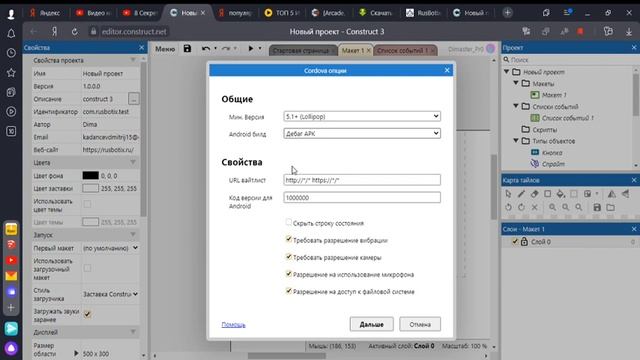640x360 pixels.
Task: Undo the last action in toolbar
Action: (206, 49)
